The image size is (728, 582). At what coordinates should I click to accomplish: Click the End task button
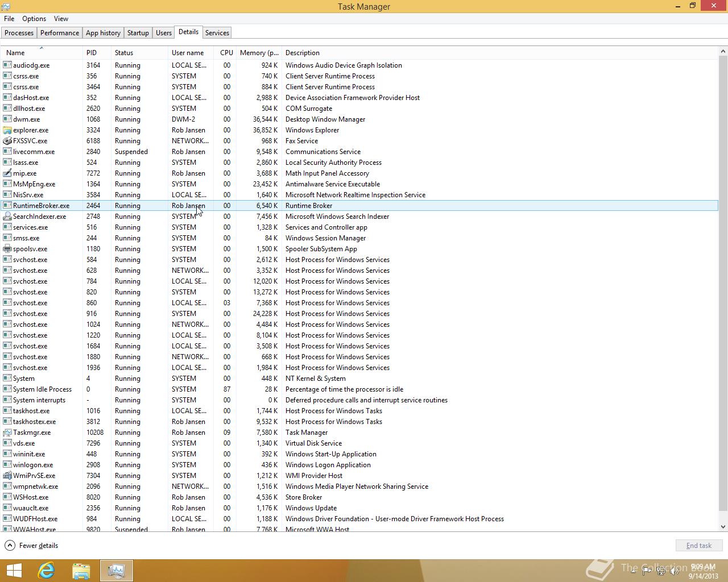pos(699,546)
